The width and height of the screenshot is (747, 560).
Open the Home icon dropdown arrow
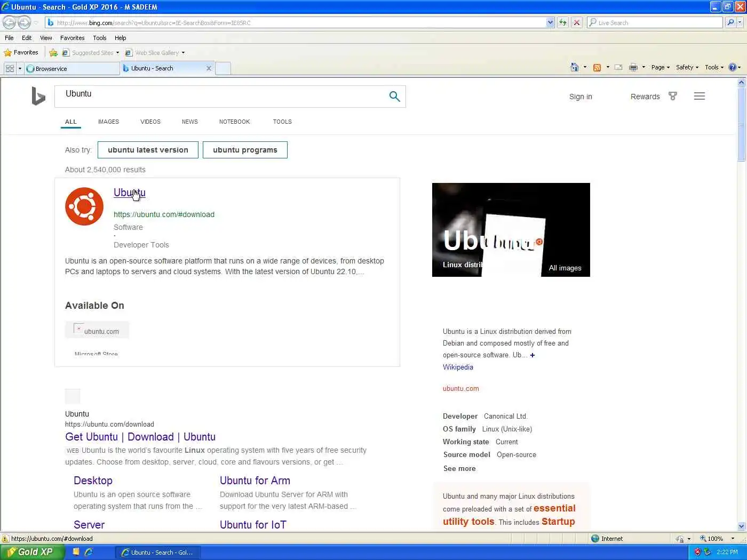585,67
